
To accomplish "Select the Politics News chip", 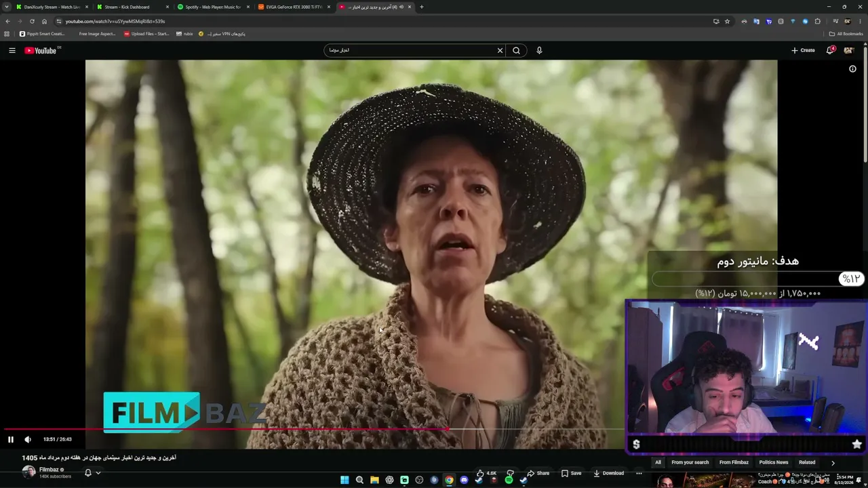I will [774, 462].
